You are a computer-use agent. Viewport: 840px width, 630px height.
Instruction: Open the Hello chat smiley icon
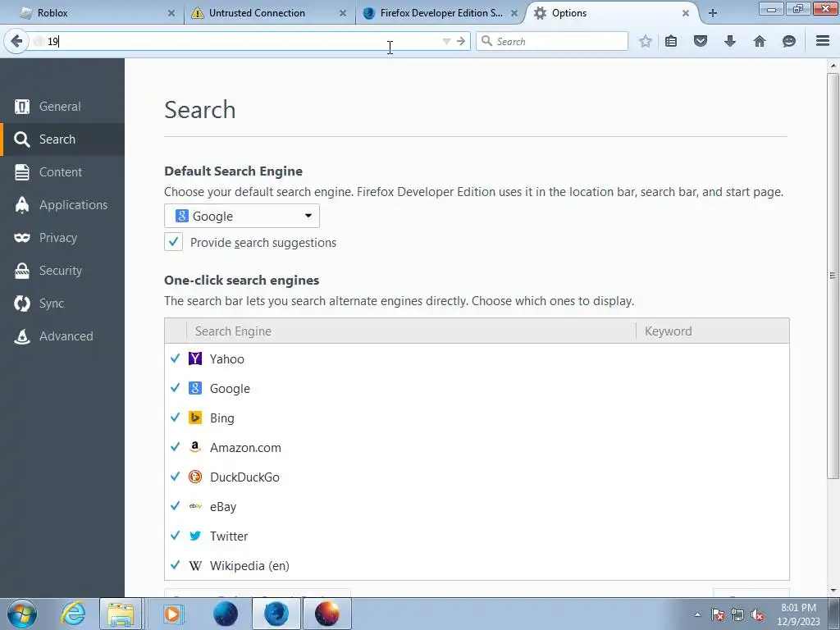(x=788, y=41)
